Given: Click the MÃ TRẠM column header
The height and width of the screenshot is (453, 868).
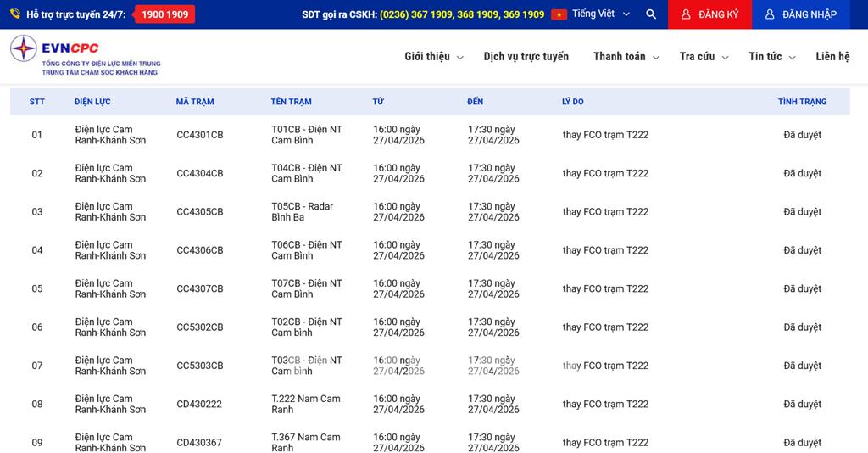Looking at the screenshot, I should 195,102.
